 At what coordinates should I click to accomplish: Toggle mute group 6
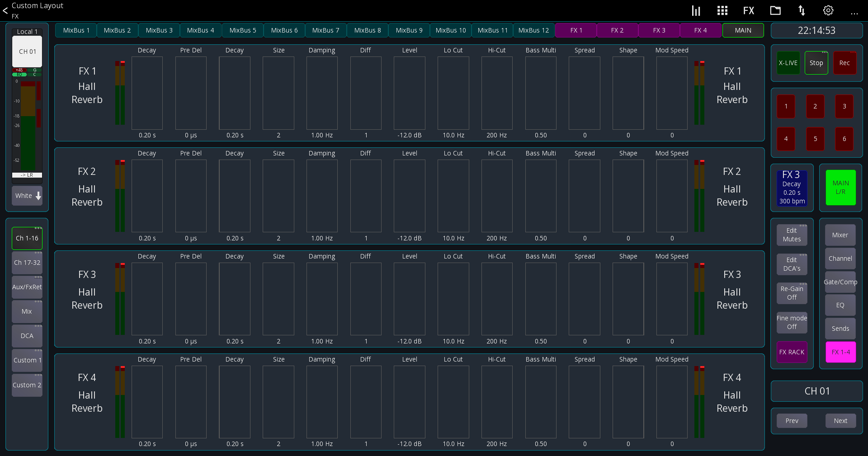pyautogui.click(x=844, y=139)
